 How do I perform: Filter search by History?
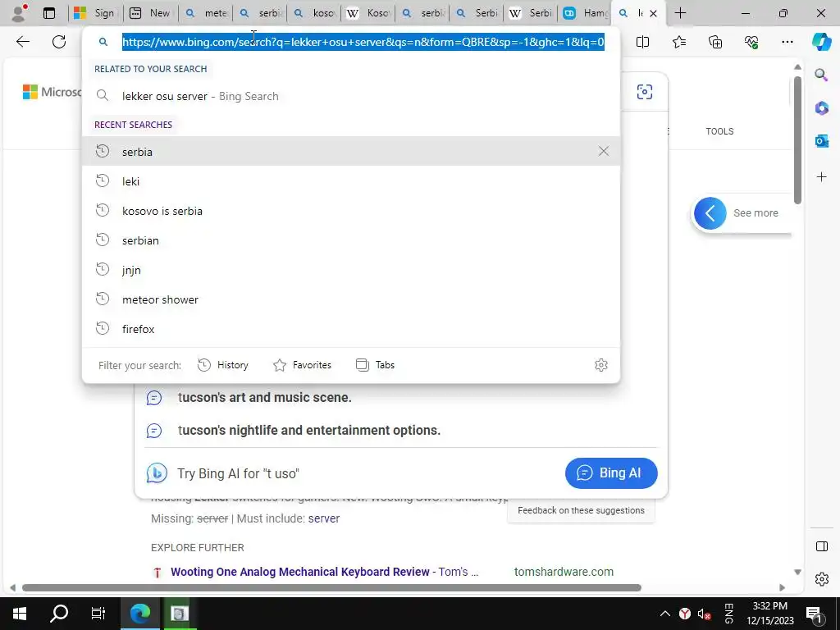coord(223,365)
